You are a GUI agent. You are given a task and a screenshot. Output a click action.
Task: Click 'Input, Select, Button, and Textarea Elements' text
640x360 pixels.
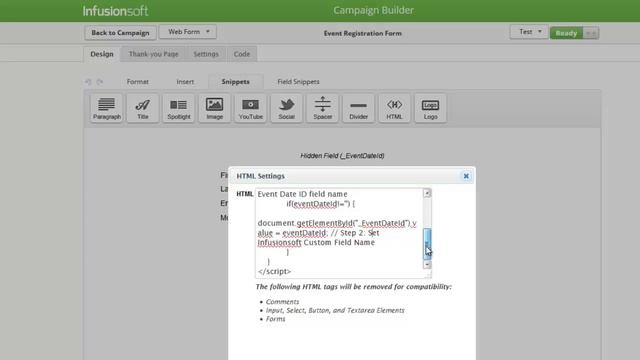click(335, 310)
